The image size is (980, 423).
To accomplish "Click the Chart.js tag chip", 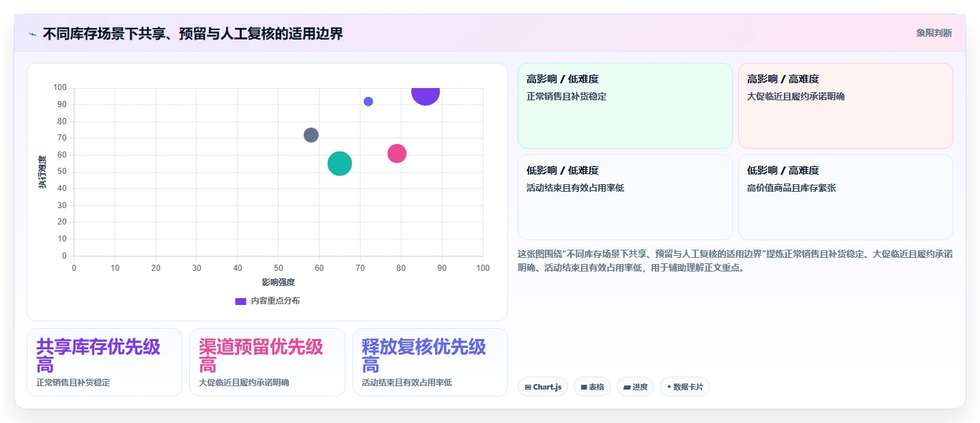I will point(543,387).
